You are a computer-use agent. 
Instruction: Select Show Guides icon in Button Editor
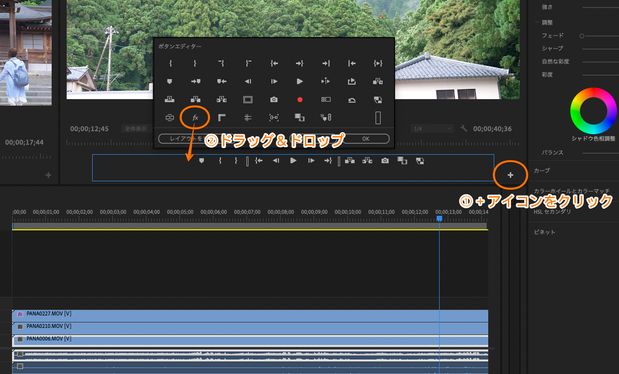coord(248,118)
